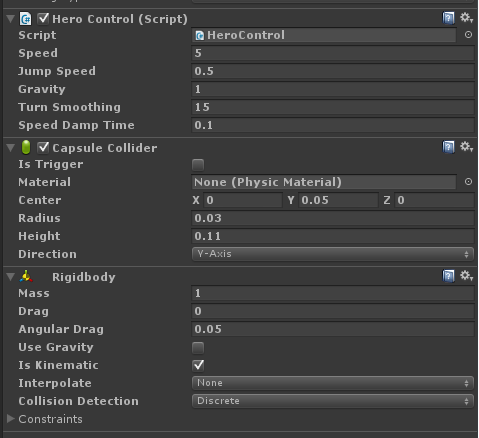
Task: Click the Height label
Action: pos(39,236)
